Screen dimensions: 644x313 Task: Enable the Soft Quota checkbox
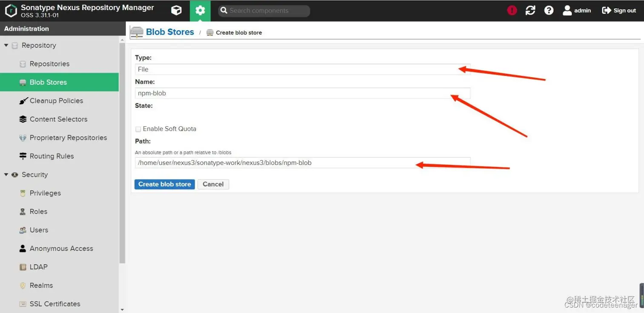(138, 129)
